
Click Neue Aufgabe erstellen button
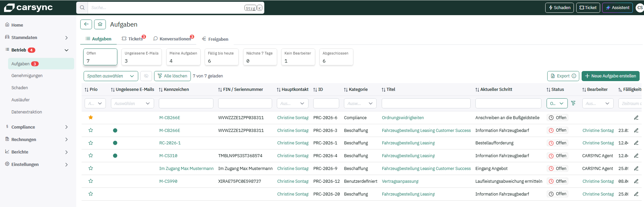coord(611,76)
